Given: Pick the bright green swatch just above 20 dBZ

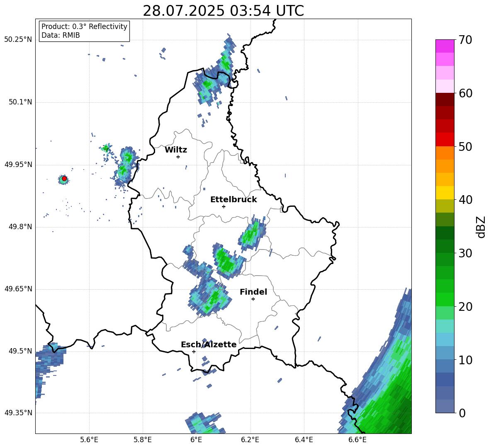Looking at the screenshot, I should click(445, 299).
